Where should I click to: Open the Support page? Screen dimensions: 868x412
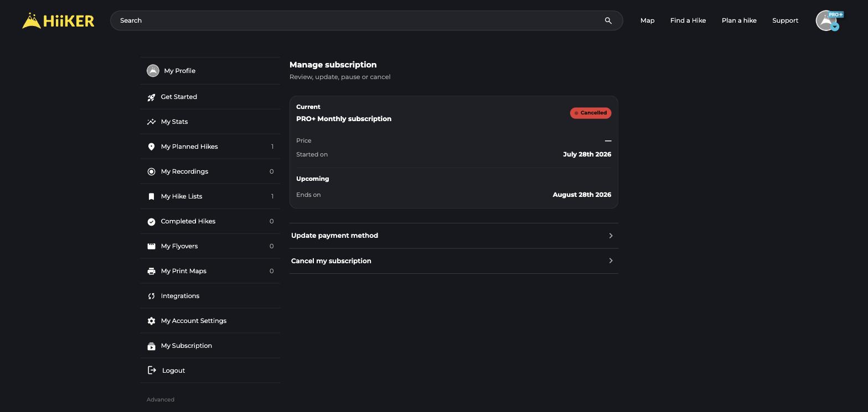click(x=785, y=20)
